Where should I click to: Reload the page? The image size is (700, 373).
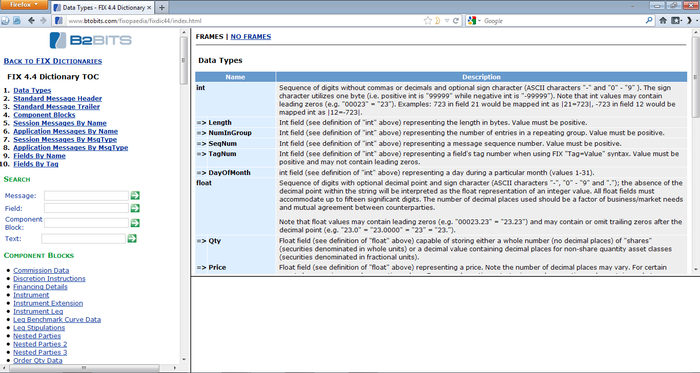(456, 21)
